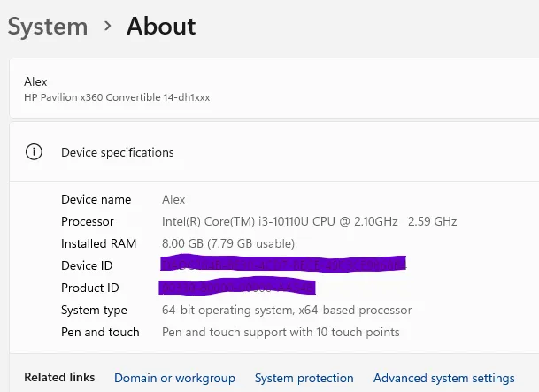This screenshot has height=392, width=539.
Task: Click the Related links label
Action: click(x=59, y=377)
